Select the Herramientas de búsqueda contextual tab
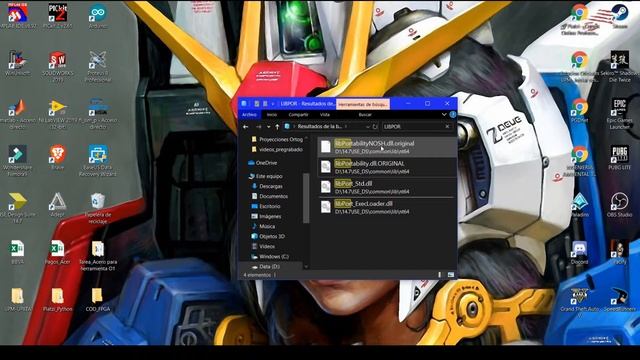640x360 pixels. 363,104
